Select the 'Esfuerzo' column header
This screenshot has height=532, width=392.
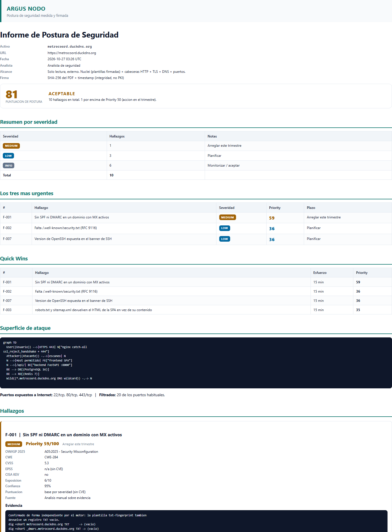[x=320, y=273]
